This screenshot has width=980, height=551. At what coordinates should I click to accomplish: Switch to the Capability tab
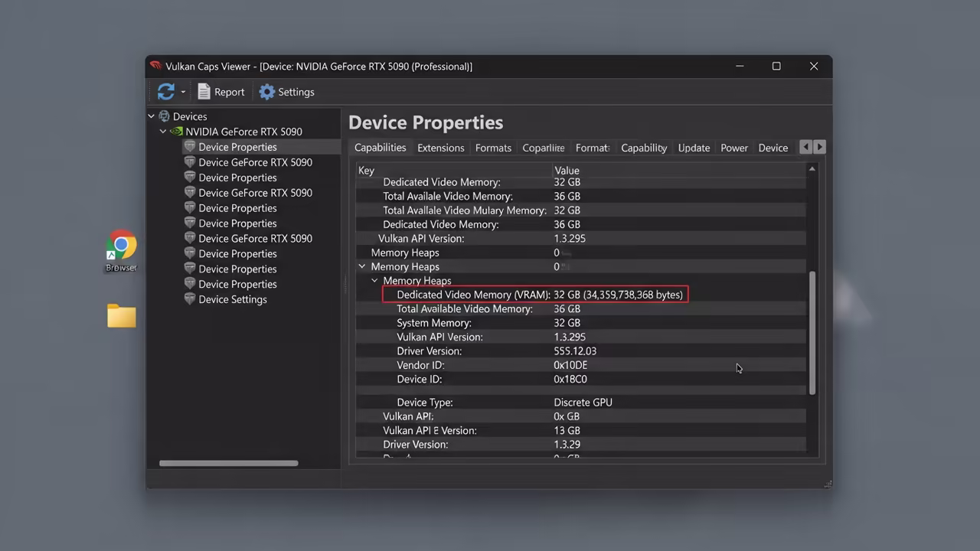644,148
